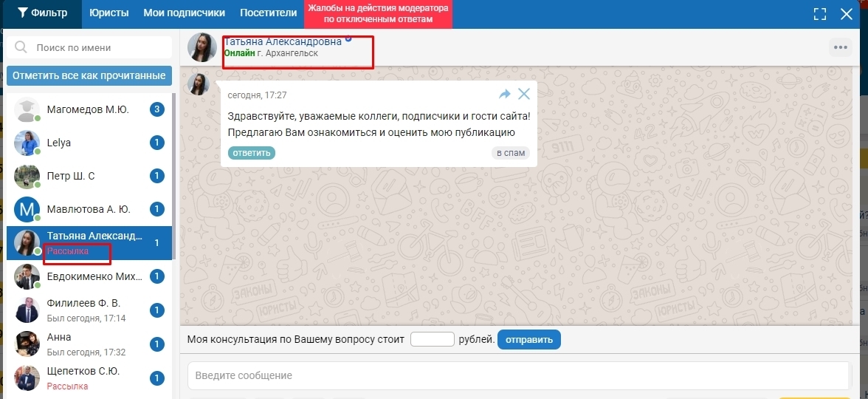The height and width of the screenshot is (399, 868).
Task: Open chat with Петр Ш. С
Action: point(89,177)
